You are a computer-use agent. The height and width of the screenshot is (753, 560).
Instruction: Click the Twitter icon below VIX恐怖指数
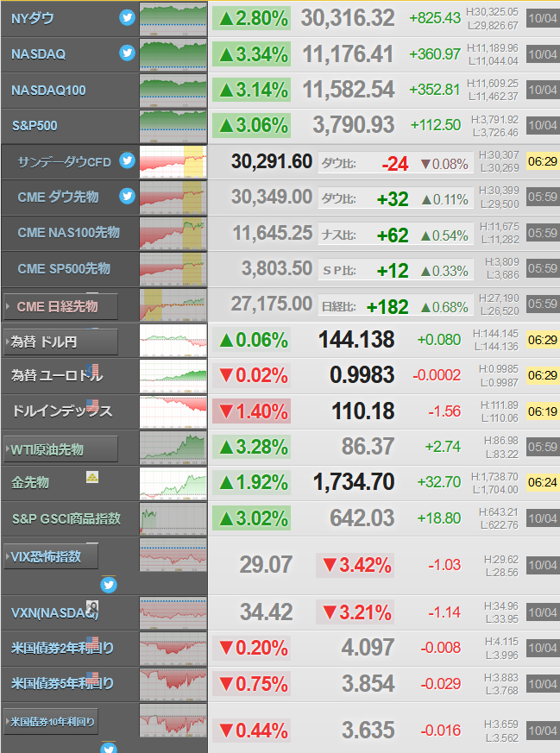pyautogui.click(x=109, y=585)
